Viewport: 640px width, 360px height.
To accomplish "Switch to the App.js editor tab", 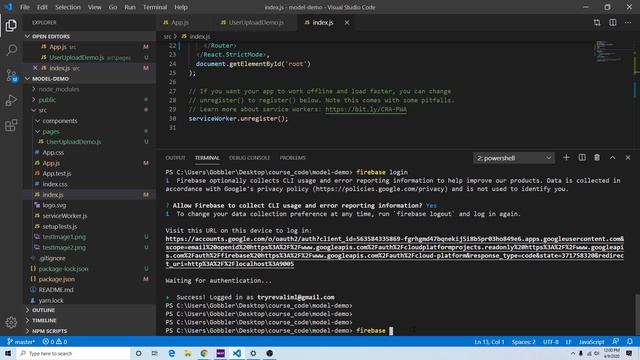I will pos(180,22).
